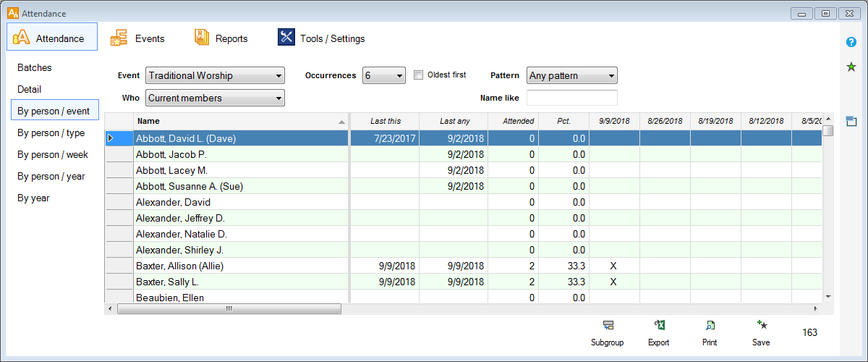Image resolution: width=868 pixels, height=362 pixels.
Task: Enable the Oldest first checkbox
Action: click(x=418, y=75)
